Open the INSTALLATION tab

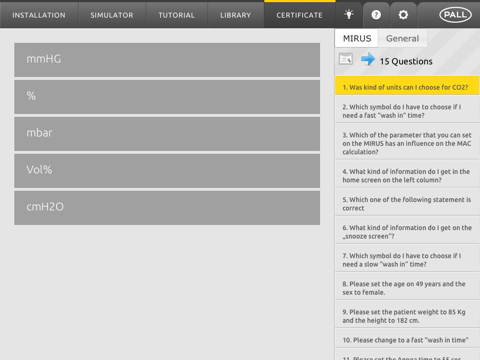tap(39, 15)
